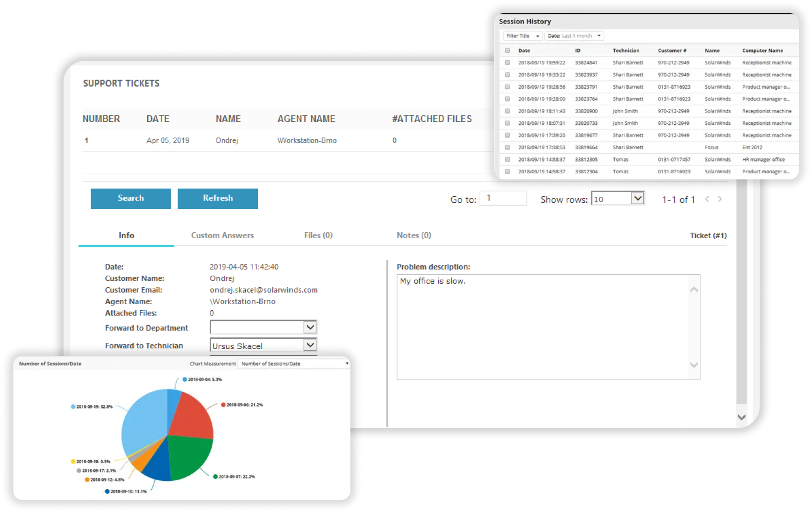812x513 pixels.
Task: Sort tickets by AGENT NAME column header
Action: 306,119
